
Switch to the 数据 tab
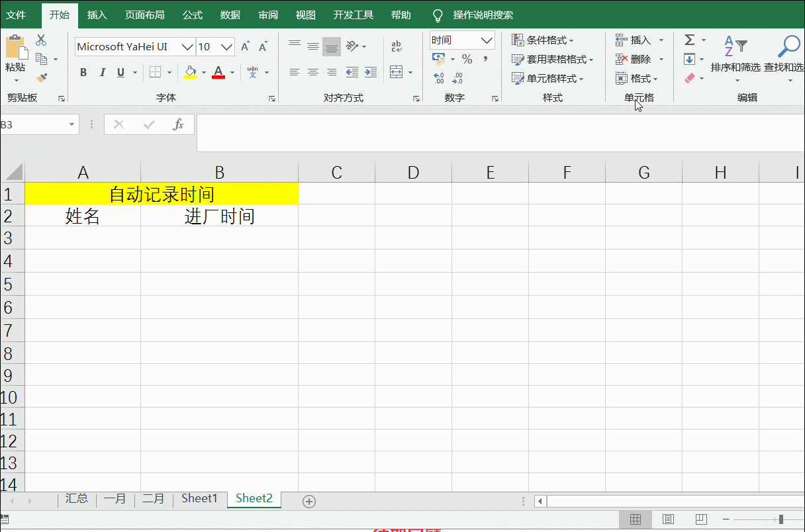point(230,15)
